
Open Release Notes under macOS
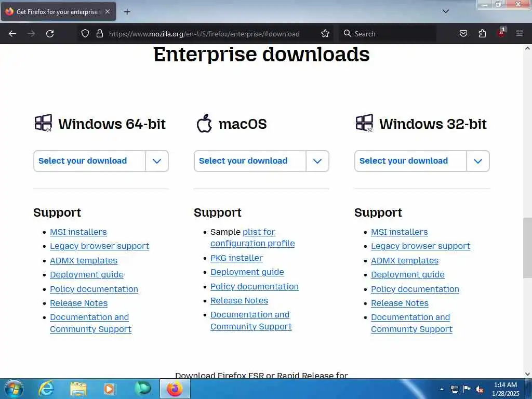(239, 301)
